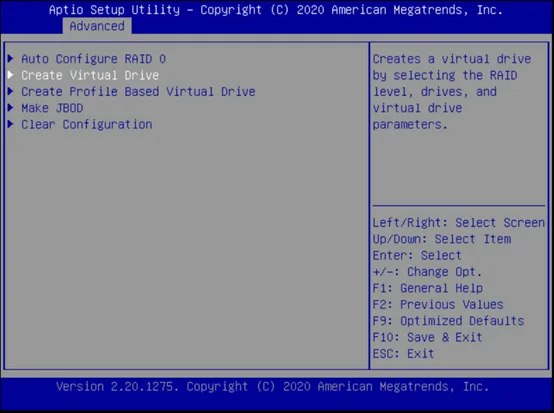The image size is (554, 413).
Task: Click arrow beside Create Virtual Drive
Action: [x=11, y=75]
